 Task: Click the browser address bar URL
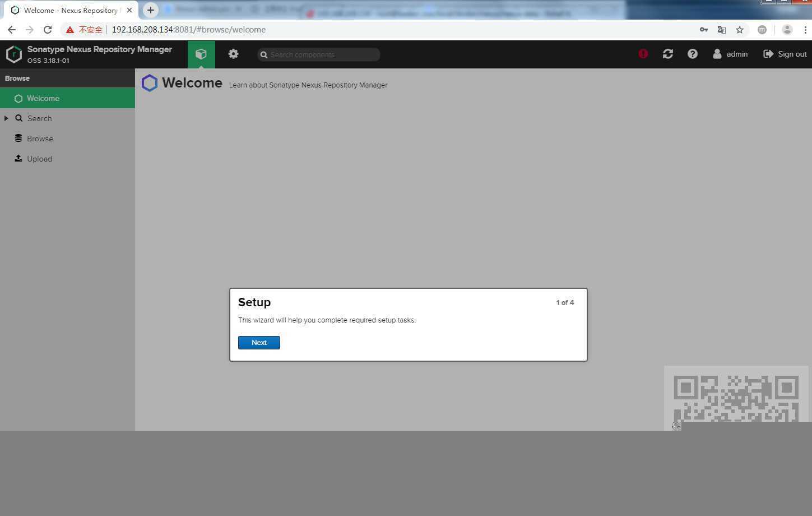189,30
